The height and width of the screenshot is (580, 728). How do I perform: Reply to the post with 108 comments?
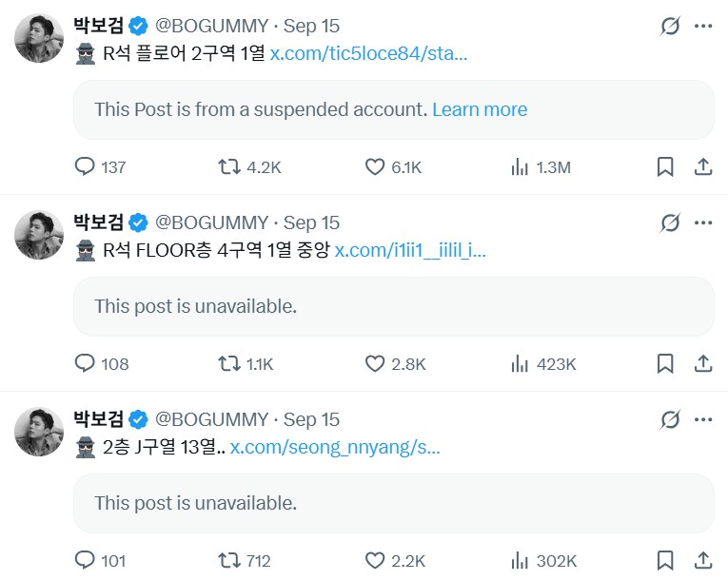tap(86, 363)
